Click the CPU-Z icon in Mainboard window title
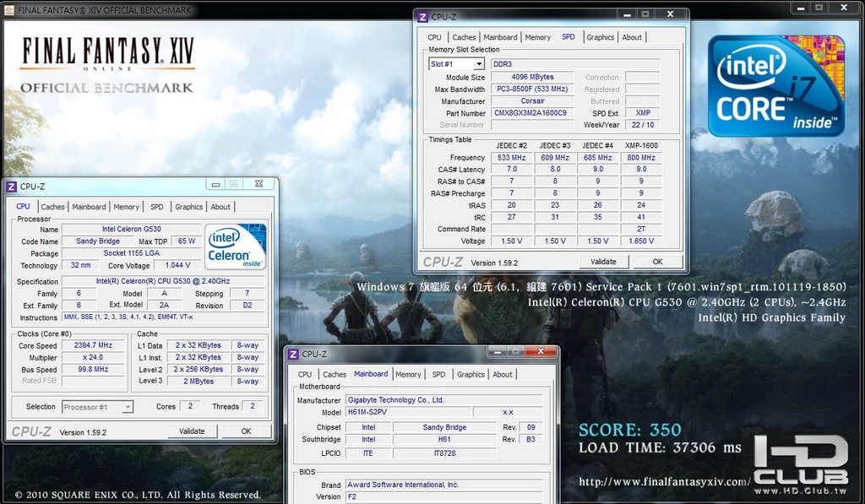Screen dimensions: 865x504 click(x=293, y=355)
